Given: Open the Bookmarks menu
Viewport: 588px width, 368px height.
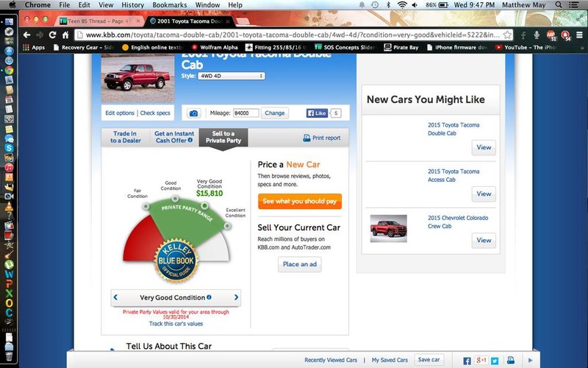Looking at the screenshot, I should [170, 5].
